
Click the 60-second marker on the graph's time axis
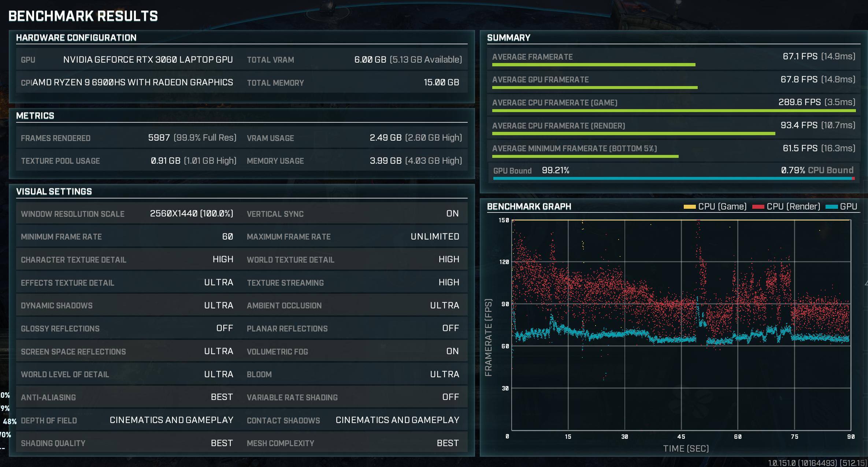tap(738, 437)
